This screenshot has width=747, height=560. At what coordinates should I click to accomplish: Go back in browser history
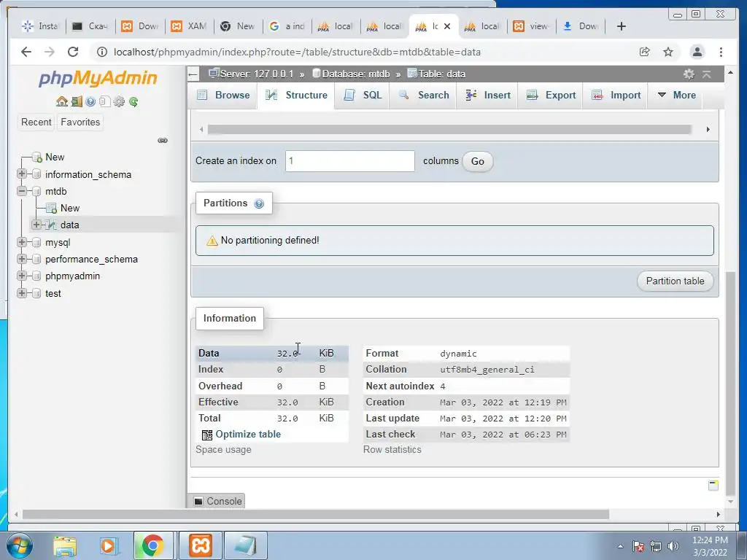tap(26, 52)
